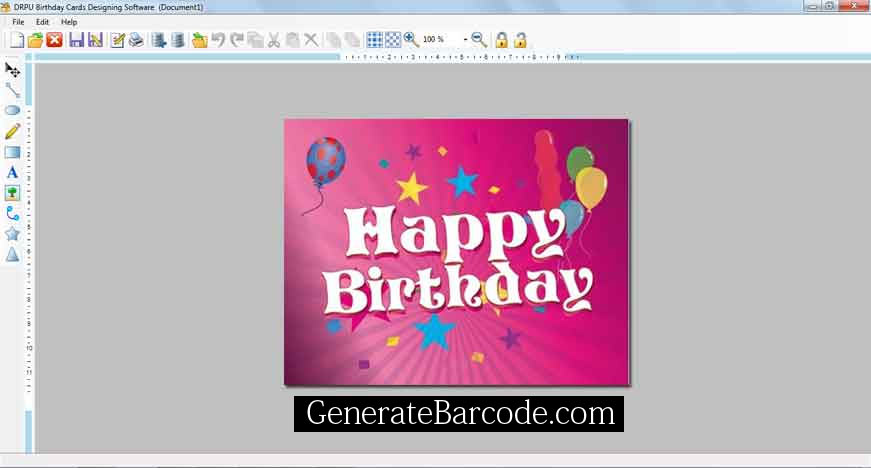The image size is (871, 468).
Task: Toggle the locked padlock icon
Action: (502, 40)
